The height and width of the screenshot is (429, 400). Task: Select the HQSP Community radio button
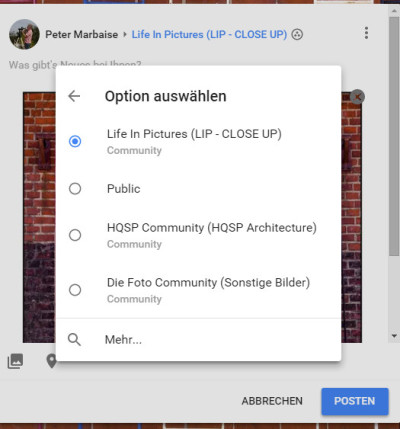pyautogui.click(x=75, y=235)
